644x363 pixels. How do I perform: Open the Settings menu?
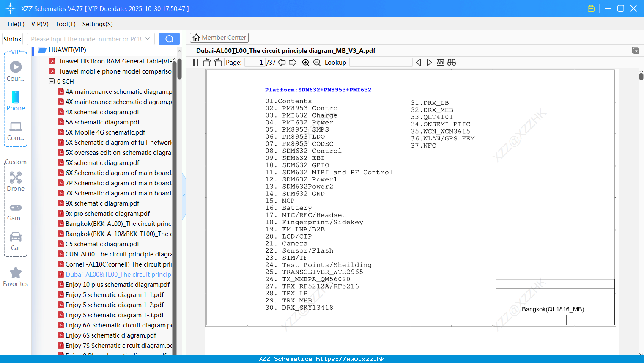click(97, 24)
